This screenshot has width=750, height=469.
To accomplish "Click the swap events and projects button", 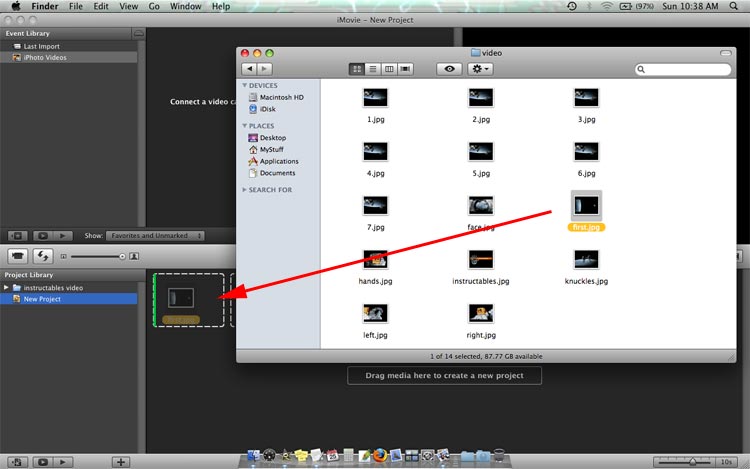I will click(x=43, y=256).
